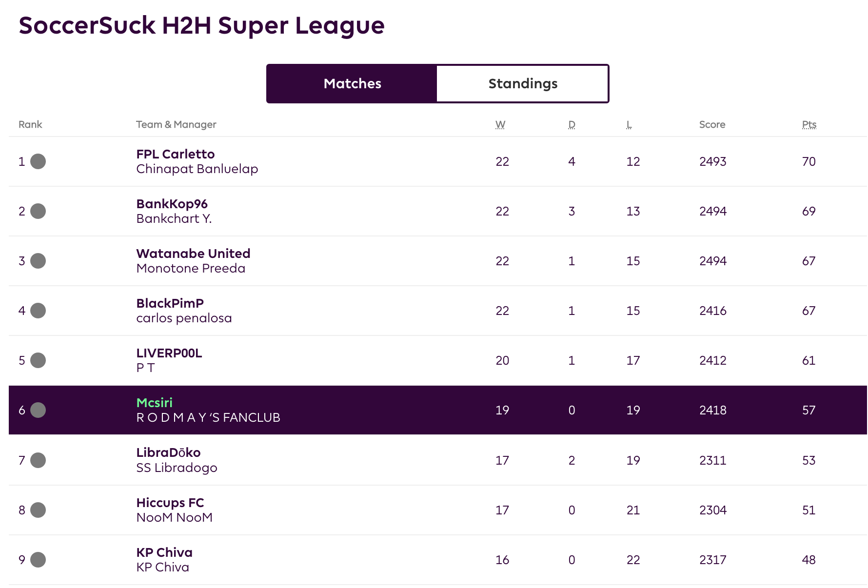Select the LIVERP00L team name

pos(169,353)
